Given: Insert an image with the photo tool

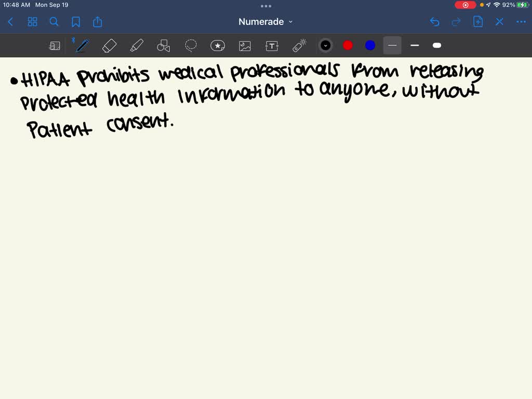Looking at the screenshot, I should (245, 46).
